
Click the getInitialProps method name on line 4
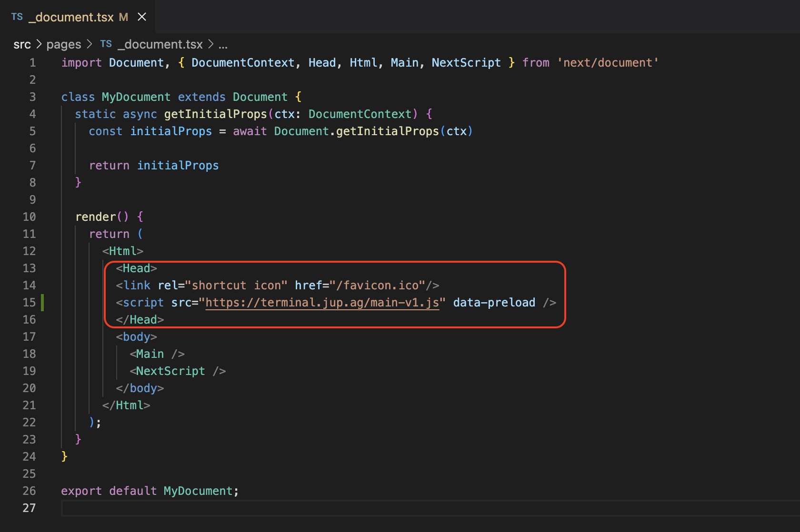tap(215, 114)
